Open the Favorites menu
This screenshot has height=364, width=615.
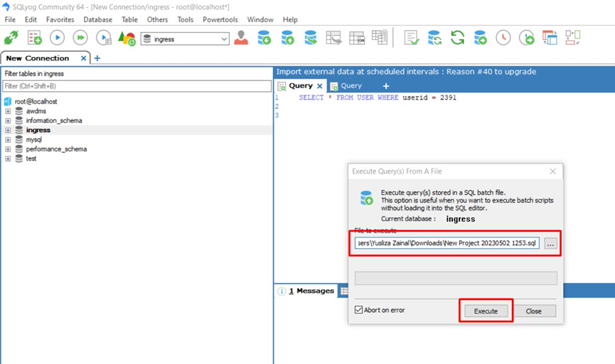tap(60, 20)
